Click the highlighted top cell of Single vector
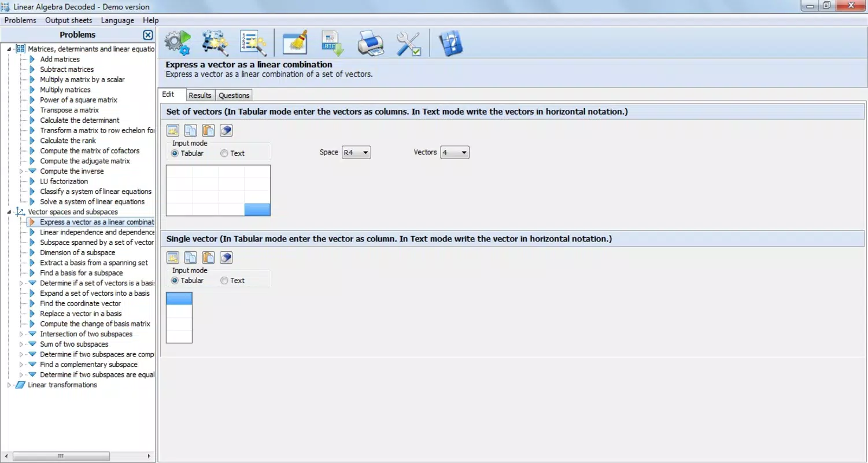This screenshot has width=868, height=463. (179, 299)
